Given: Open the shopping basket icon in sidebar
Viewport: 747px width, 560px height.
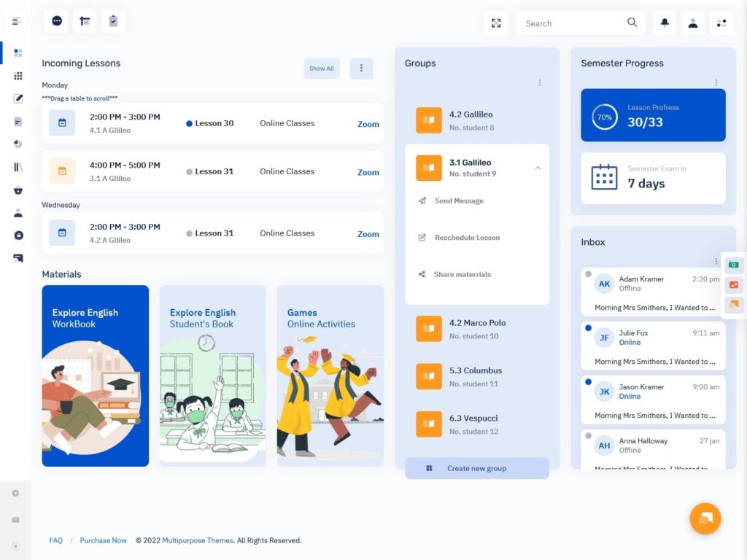Looking at the screenshot, I should pyautogui.click(x=18, y=190).
